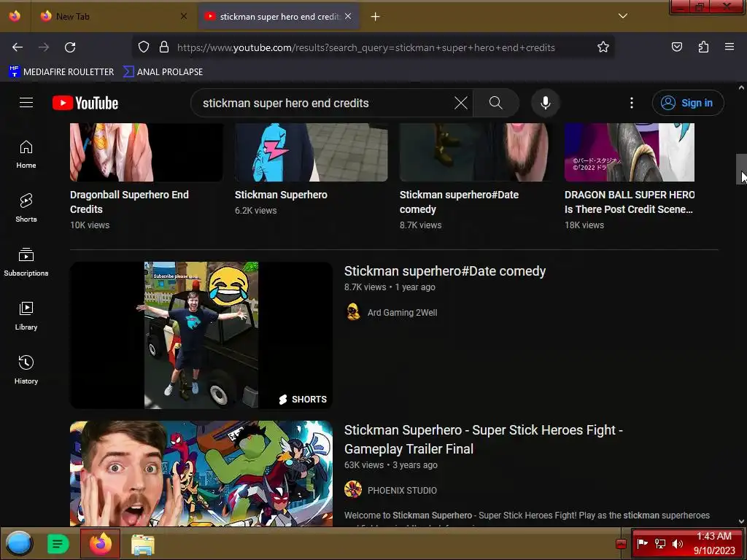
Task: Run search with the magnifying glass button
Action: click(495, 103)
